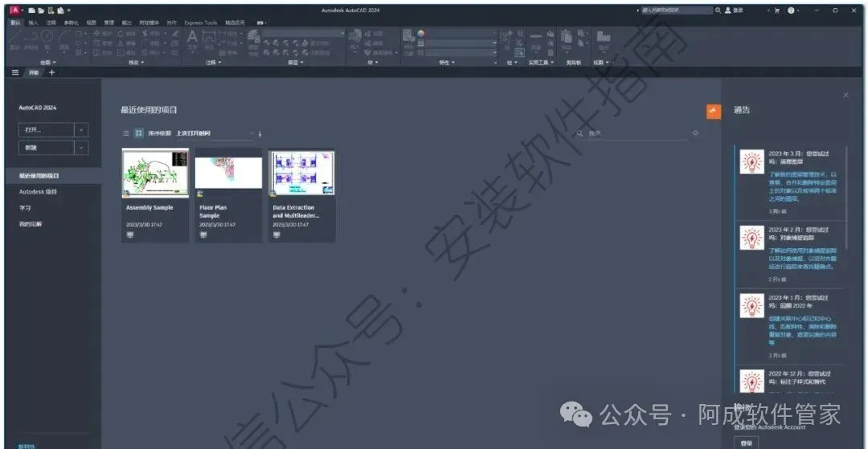868x449 pixels.
Task: Click the New file icon in quick access toolbar
Action: 32,10
